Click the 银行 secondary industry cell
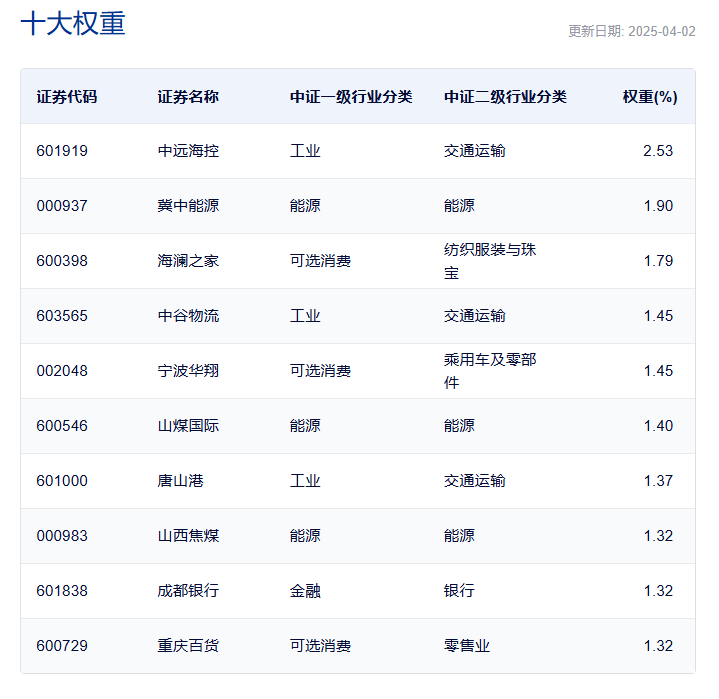 [459, 591]
